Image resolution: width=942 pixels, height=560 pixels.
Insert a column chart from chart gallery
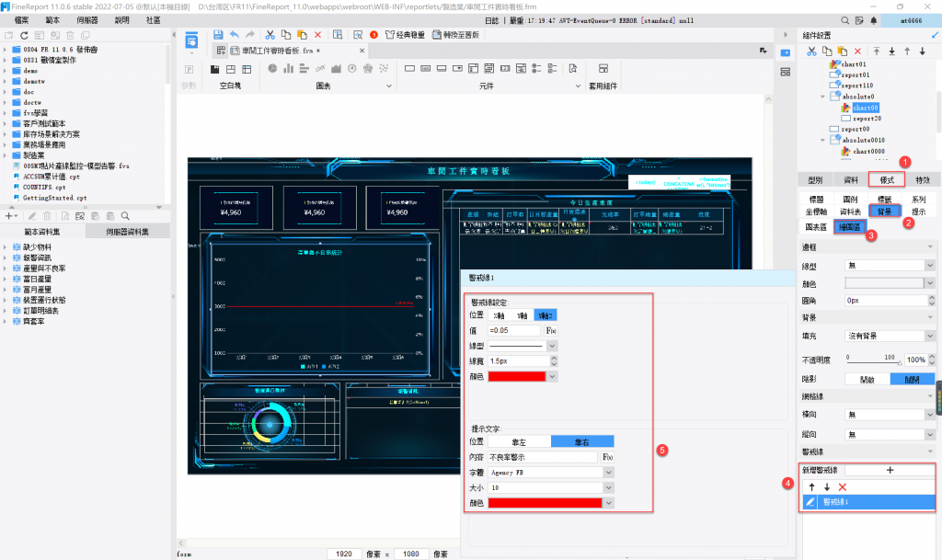(288, 68)
